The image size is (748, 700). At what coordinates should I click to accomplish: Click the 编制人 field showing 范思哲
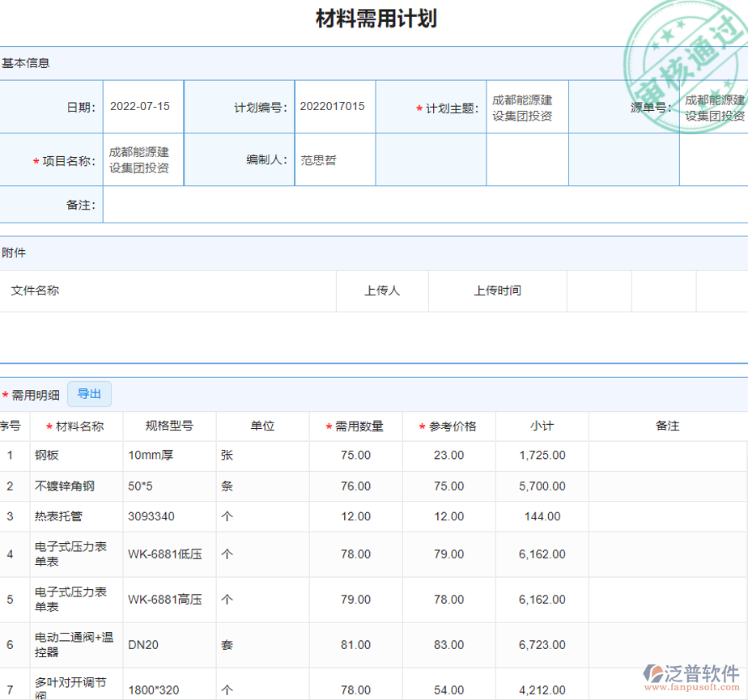pyautogui.click(x=334, y=159)
